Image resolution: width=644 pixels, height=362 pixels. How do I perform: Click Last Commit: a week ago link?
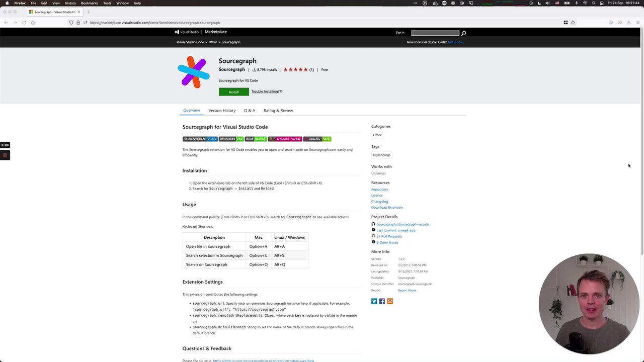click(x=396, y=230)
